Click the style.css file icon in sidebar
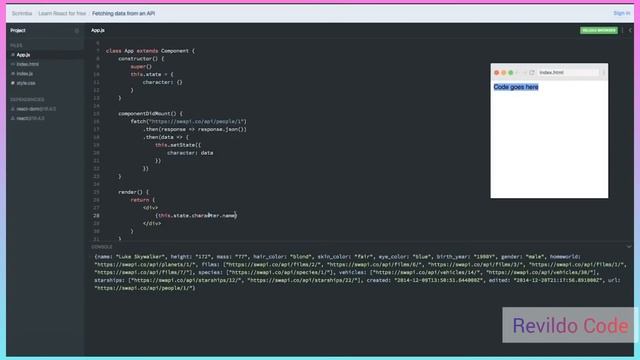 click(x=13, y=83)
